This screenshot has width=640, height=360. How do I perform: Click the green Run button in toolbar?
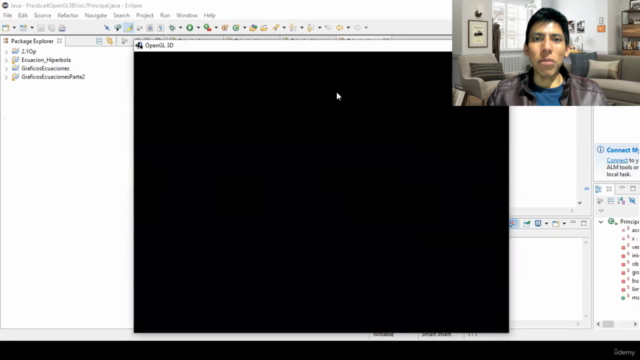tap(190, 28)
